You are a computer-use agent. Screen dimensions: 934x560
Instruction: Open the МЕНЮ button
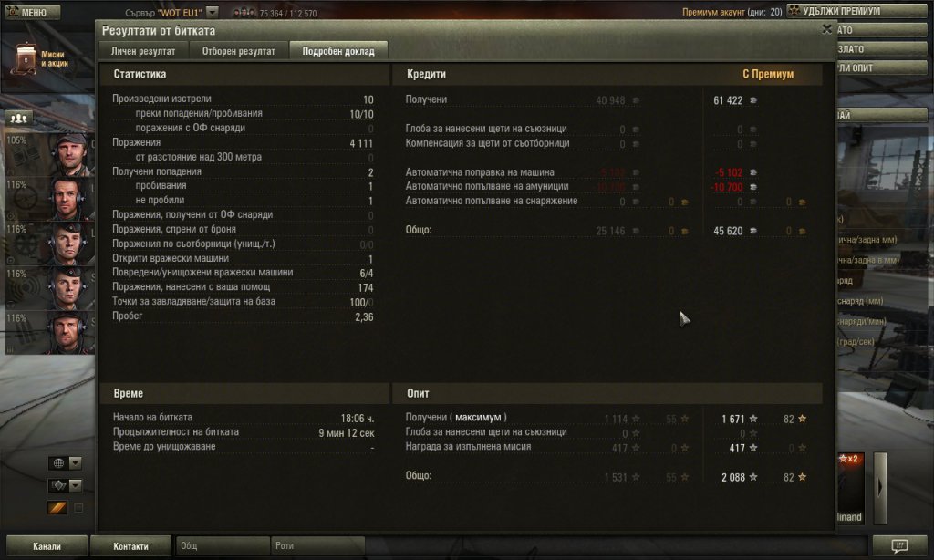tap(33, 12)
